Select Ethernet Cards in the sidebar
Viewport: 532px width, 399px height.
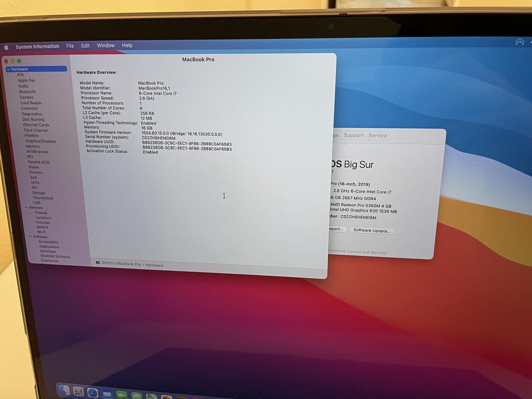pos(36,125)
